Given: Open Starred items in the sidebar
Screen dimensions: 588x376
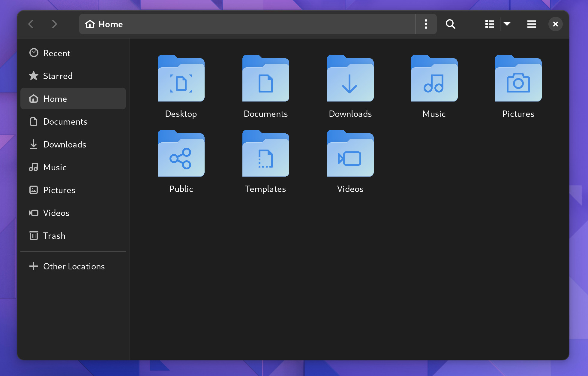Looking at the screenshot, I should [x=58, y=76].
